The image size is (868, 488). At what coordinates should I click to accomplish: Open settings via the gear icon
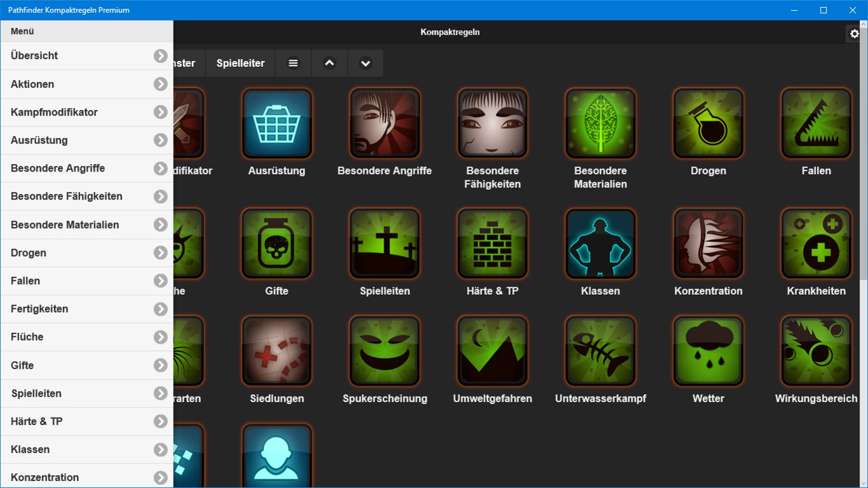[x=855, y=34]
